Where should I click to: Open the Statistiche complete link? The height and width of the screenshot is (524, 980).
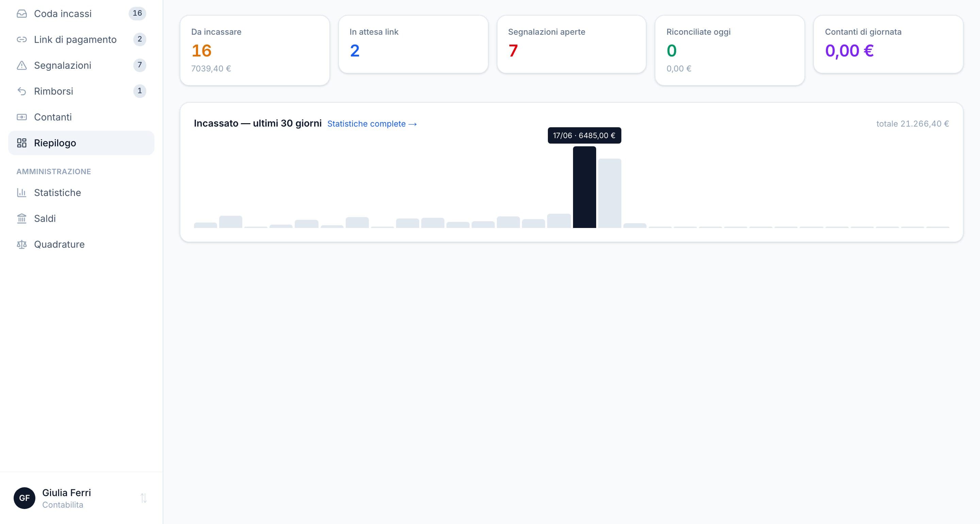372,124
